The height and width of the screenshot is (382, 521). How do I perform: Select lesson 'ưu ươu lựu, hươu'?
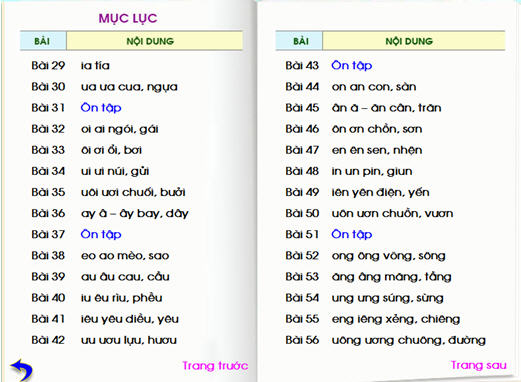coord(129,340)
